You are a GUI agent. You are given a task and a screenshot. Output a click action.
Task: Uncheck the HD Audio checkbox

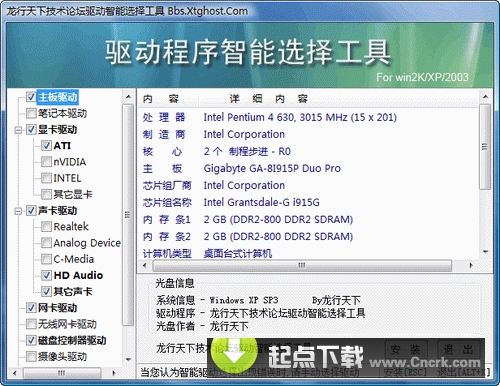(x=46, y=275)
